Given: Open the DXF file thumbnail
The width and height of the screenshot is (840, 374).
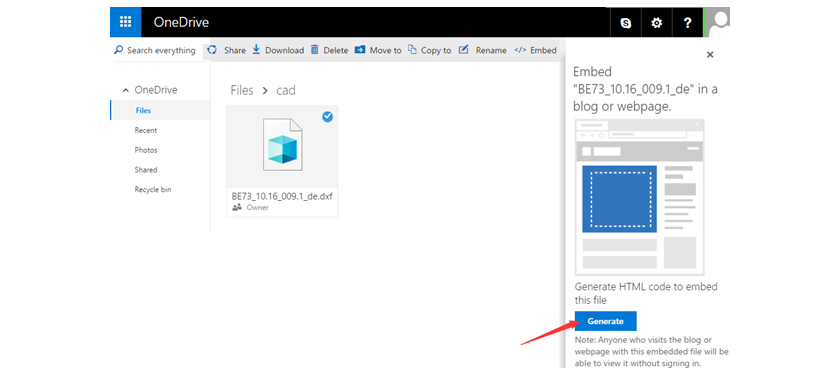Looking at the screenshot, I should (x=282, y=145).
